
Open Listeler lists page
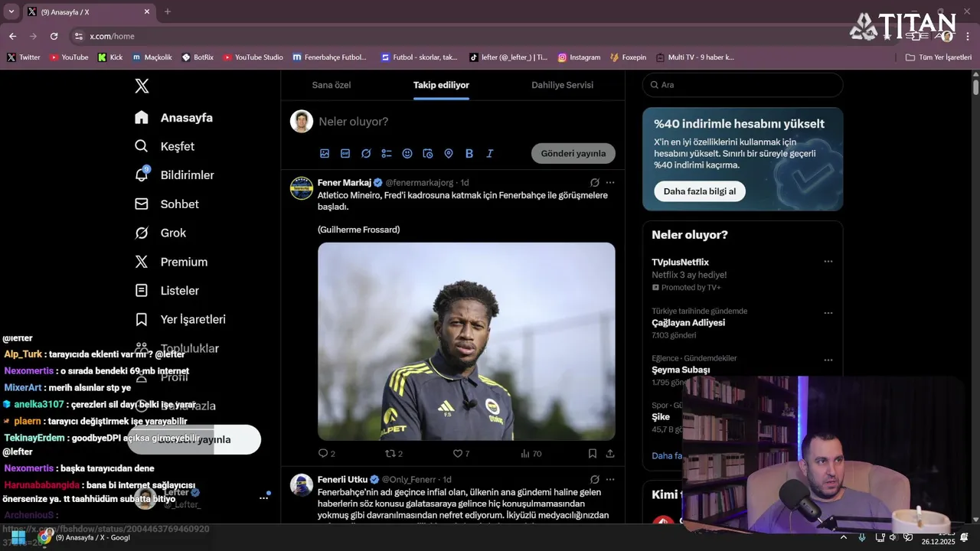click(x=167, y=291)
